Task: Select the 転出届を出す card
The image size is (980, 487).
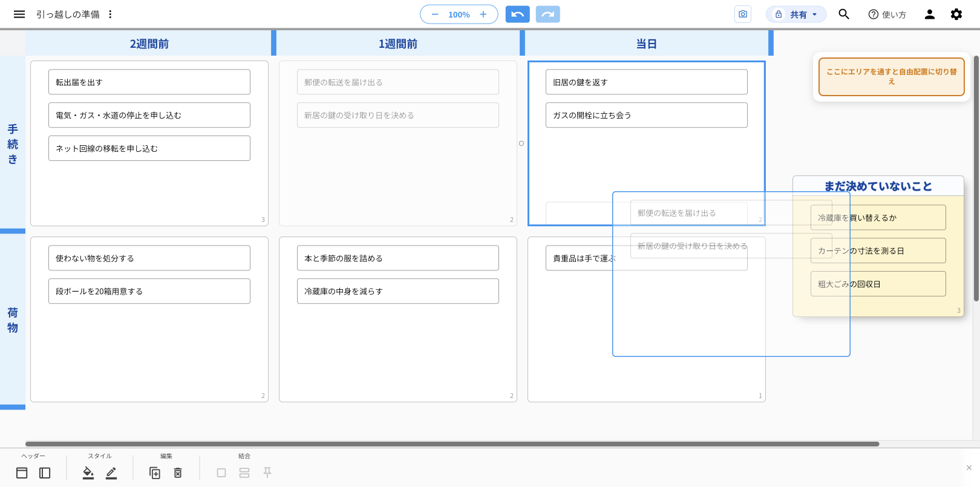Action: (149, 82)
